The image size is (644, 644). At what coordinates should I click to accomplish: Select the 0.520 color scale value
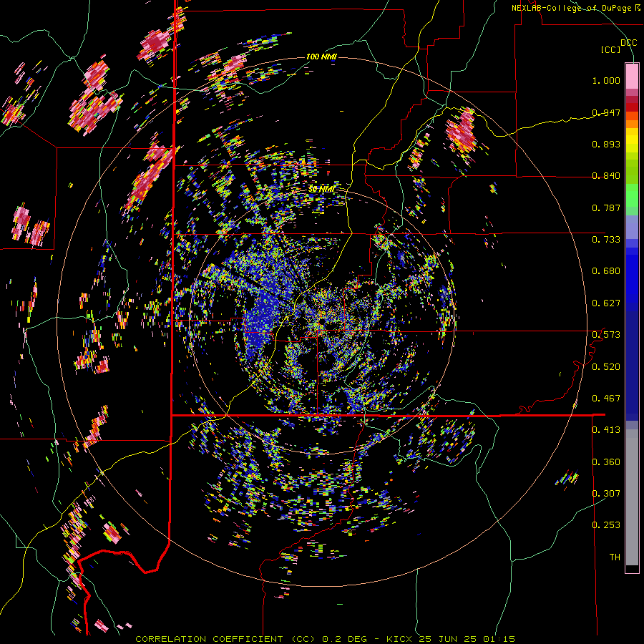606,367
